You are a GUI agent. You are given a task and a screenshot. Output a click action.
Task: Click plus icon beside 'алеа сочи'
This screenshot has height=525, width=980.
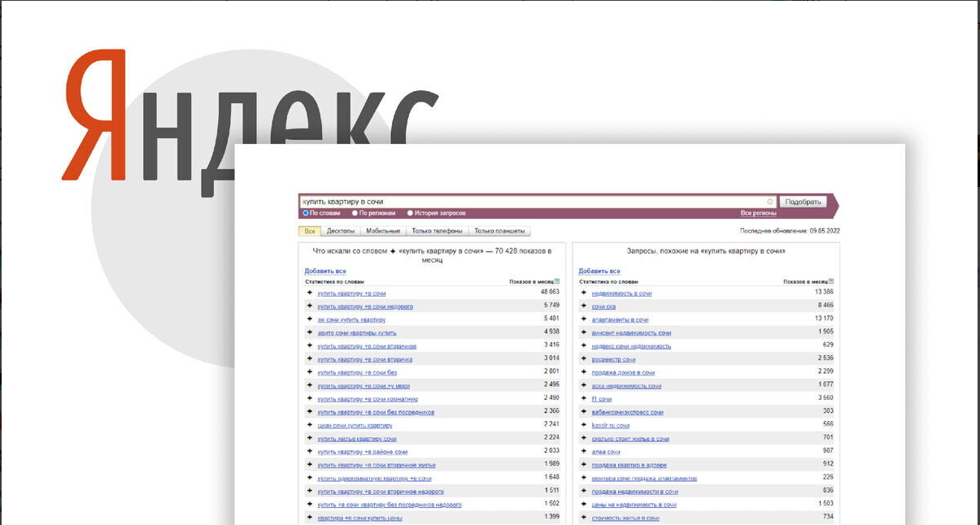pyautogui.click(x=584, y=451)
